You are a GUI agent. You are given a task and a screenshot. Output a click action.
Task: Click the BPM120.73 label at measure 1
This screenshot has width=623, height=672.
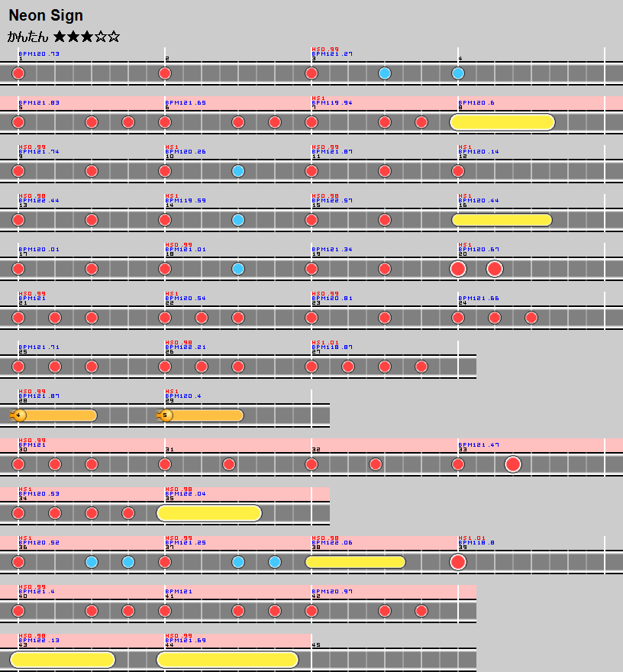[x=39, y=54]
